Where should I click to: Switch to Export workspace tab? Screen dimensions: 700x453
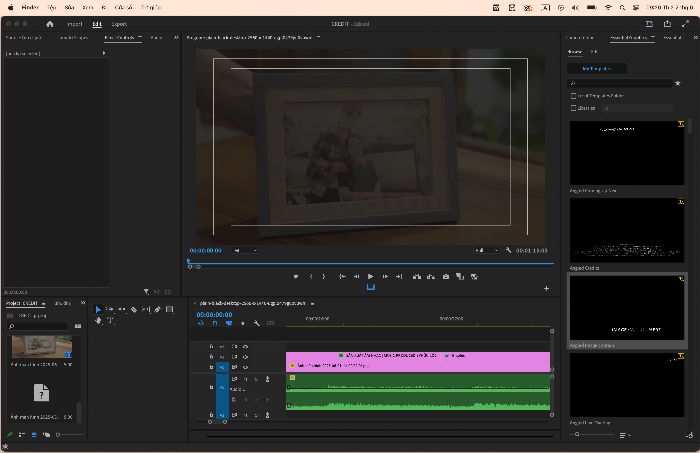click(119, 24)
